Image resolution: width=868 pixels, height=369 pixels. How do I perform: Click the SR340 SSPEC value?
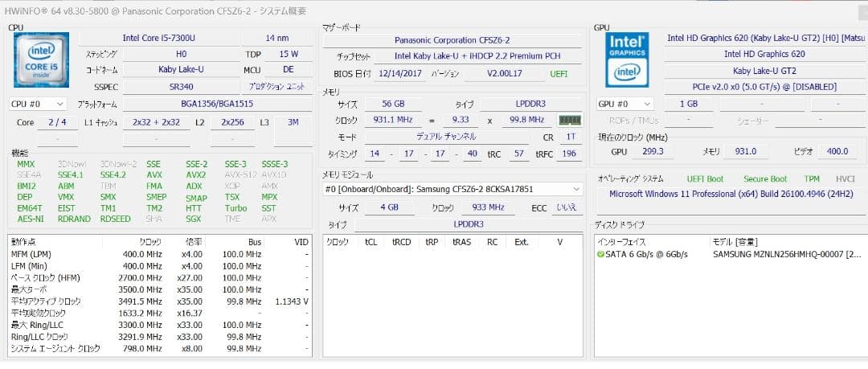click(181, 87)
